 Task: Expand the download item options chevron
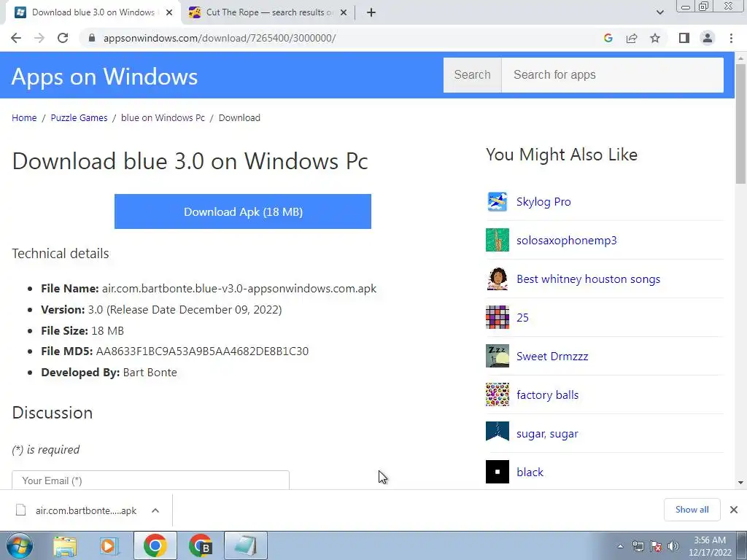[x=155, y=510]
